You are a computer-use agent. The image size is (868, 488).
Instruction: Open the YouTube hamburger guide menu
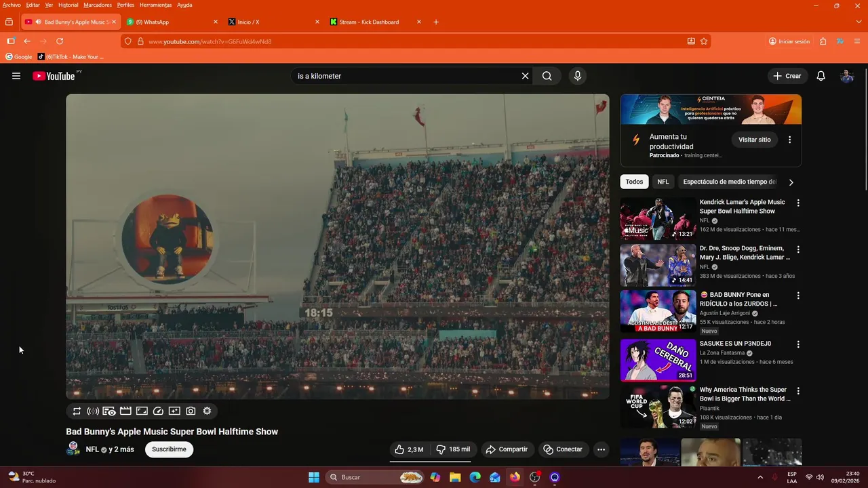point(16,76)
